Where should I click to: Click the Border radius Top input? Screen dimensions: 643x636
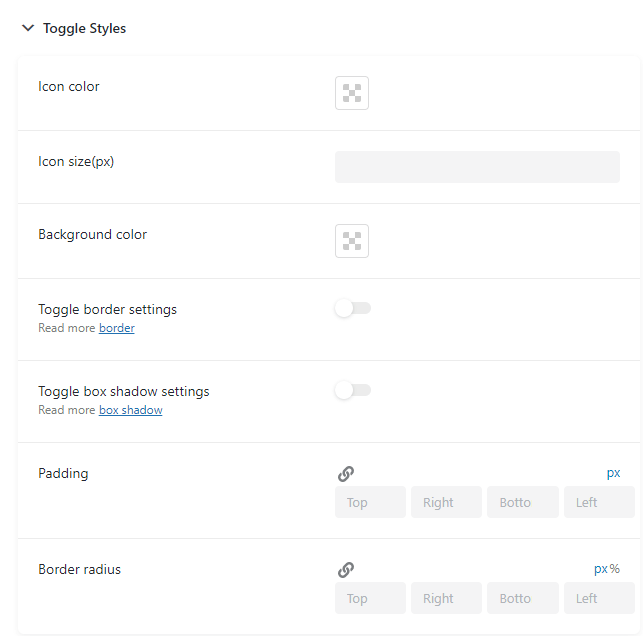point(370,598)
